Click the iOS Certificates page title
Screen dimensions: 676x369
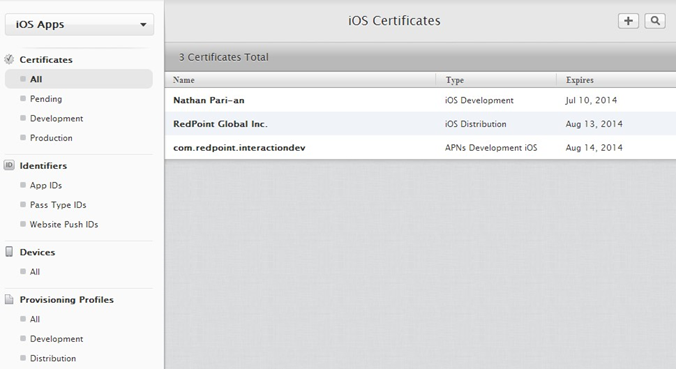(394, 21)
